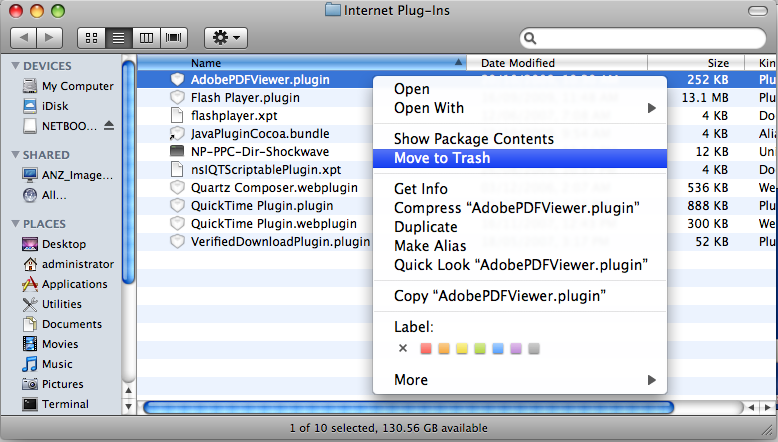Image resolution: width=778 pixels, height=442 pixels.
Task: Apply the green label color
Action: click(x=480, y=348)
